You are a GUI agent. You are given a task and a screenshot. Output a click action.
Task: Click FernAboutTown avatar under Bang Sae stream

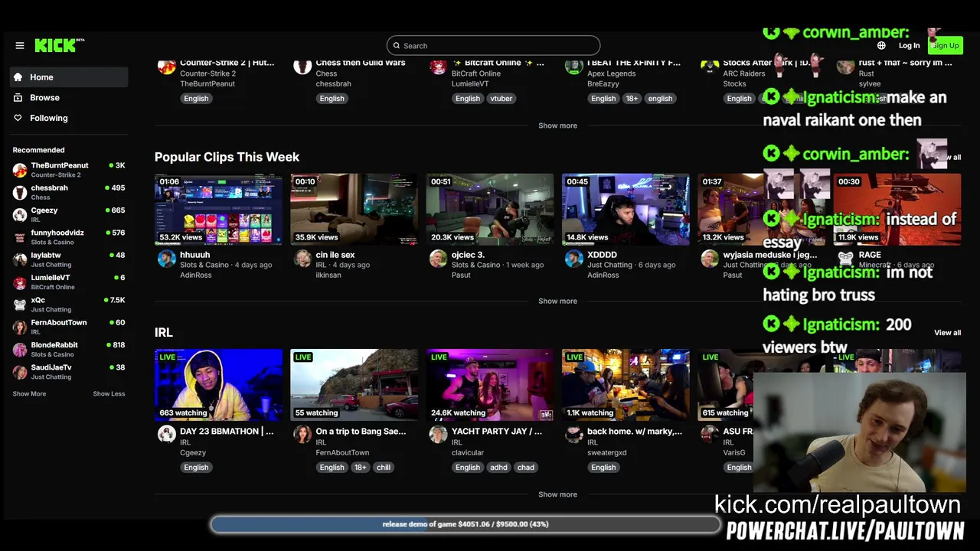coord(302,435)
